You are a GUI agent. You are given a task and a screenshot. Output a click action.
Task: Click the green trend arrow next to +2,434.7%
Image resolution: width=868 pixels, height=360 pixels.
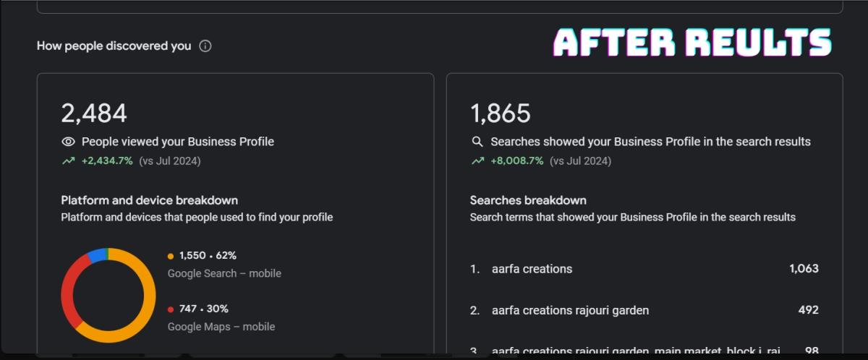tap(68, 161)
